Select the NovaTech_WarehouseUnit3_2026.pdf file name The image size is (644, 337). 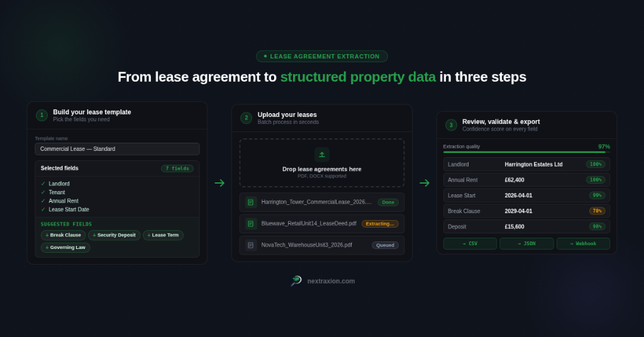pos(307,245)
